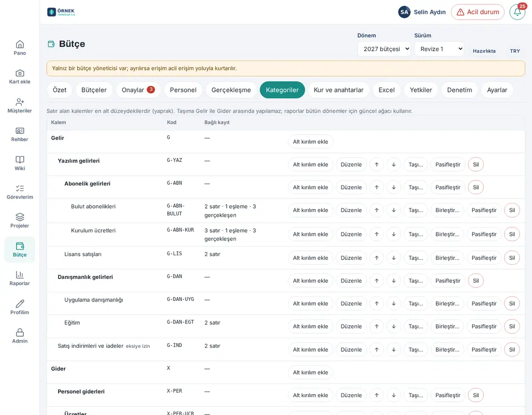Click Pasifleştir for Personel giderleri

coord(448,395)
